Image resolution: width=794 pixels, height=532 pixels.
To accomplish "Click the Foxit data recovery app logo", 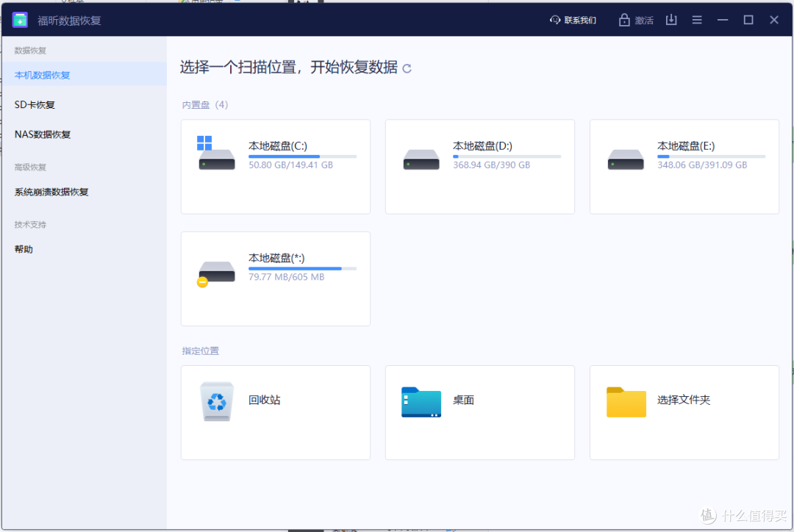I will (x=20, y=20).
